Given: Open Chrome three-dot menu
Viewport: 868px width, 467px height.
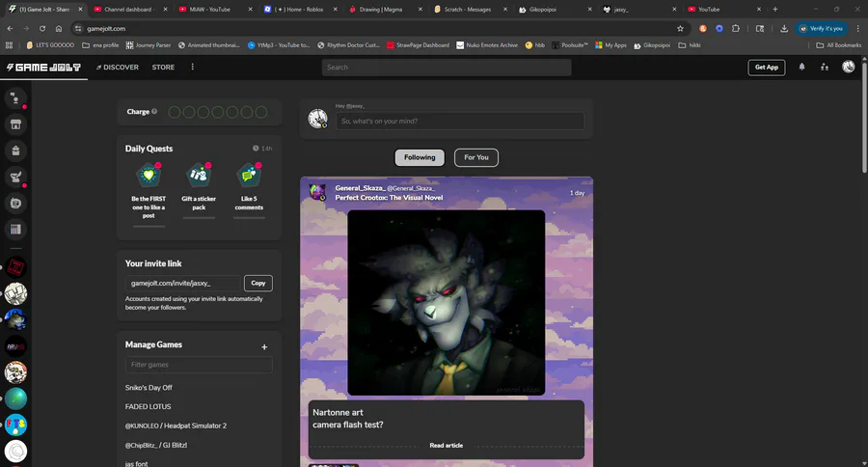Looking at the screenshot, I should [x=857, y=28].
